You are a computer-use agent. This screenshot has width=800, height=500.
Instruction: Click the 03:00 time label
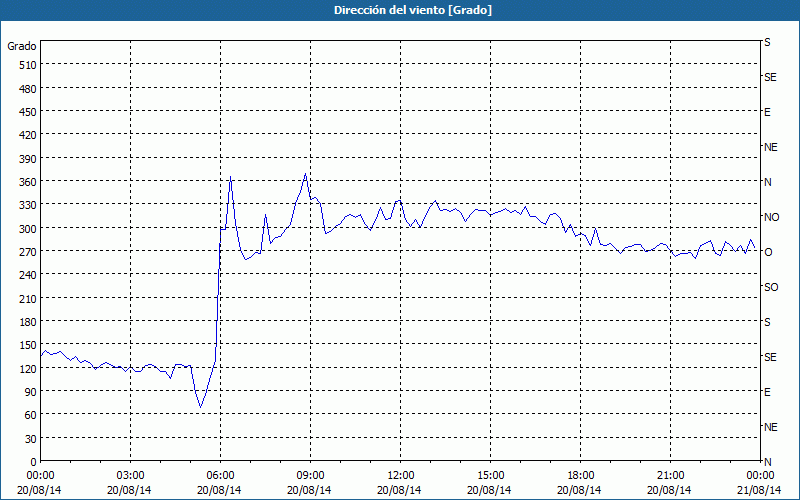pos(131,476)
